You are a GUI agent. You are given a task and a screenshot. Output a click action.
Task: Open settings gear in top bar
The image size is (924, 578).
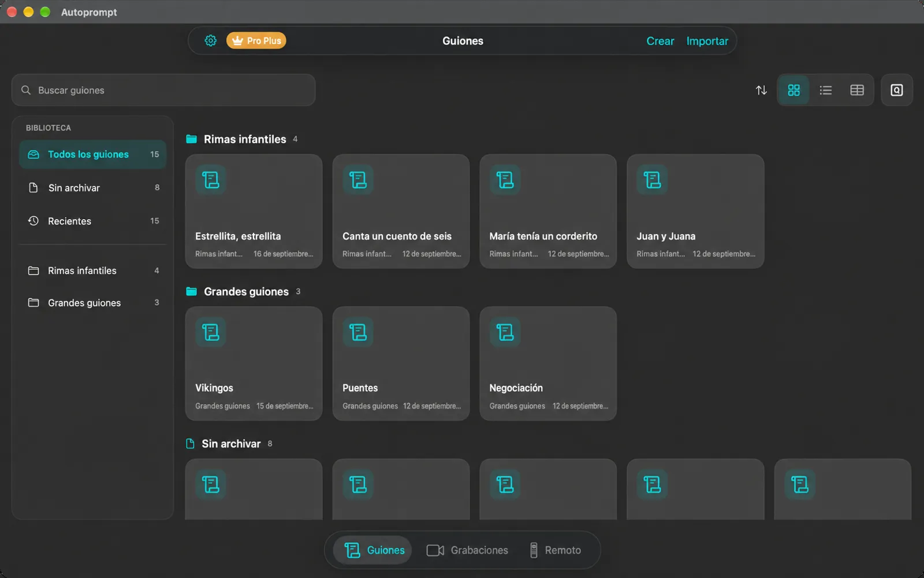210,40
